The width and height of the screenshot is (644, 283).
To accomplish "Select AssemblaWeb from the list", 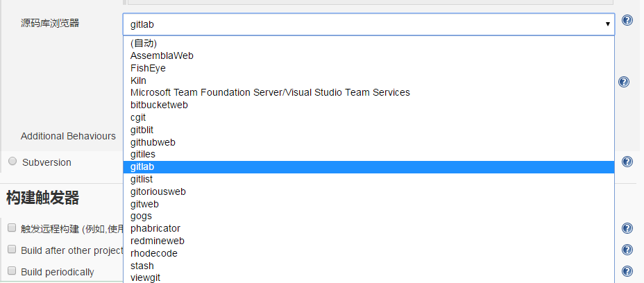I will pyautogui.click(x=368, y=55).
